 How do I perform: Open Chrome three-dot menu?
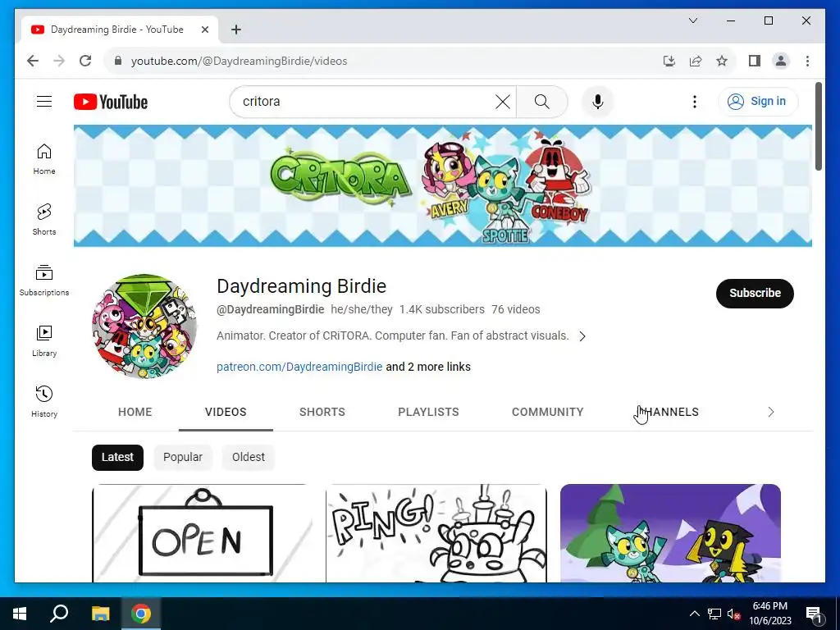[807, 61]
